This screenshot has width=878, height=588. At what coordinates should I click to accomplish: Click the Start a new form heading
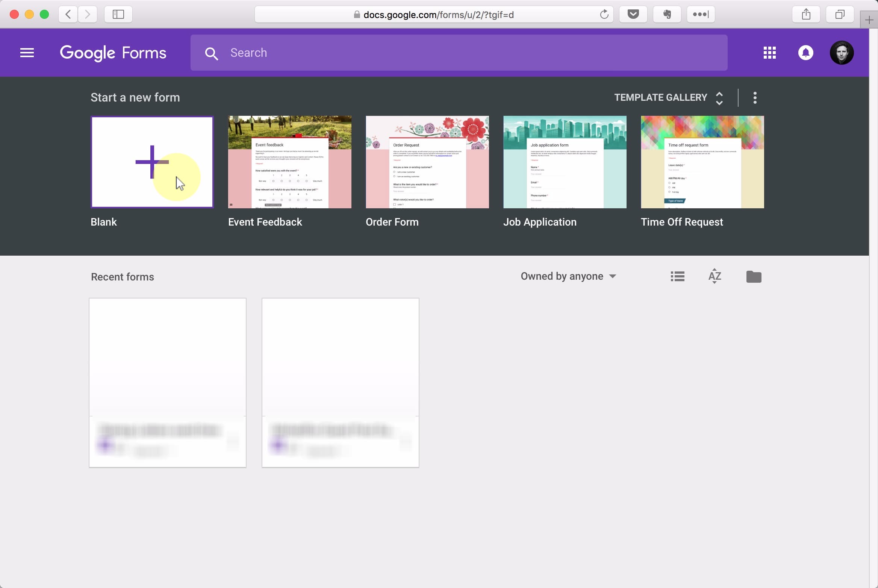click(x=135, y=97)
